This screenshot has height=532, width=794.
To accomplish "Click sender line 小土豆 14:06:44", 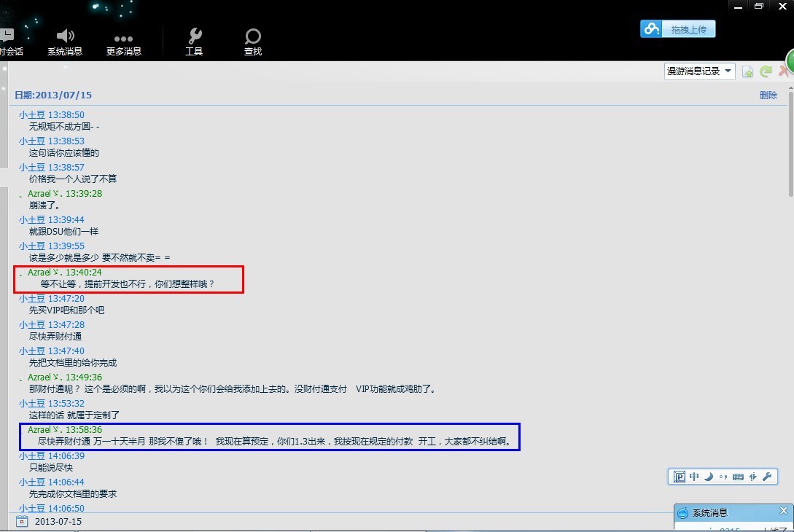I will tap(52, 482).
